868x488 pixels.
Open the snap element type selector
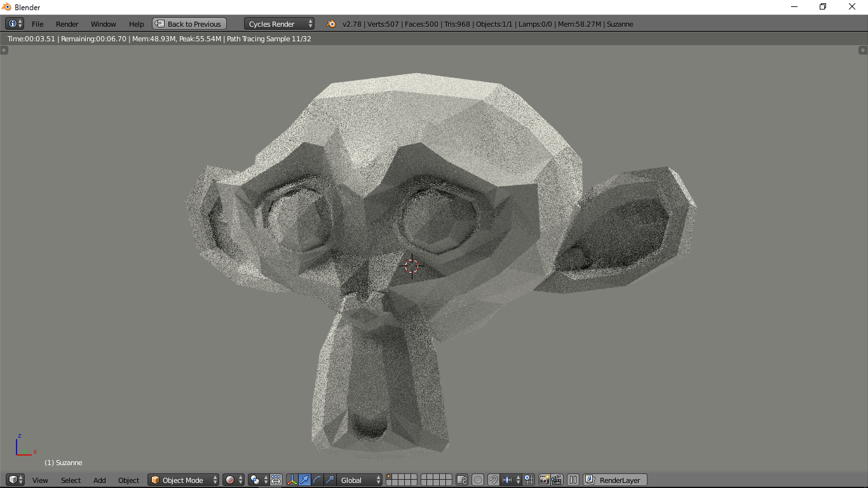pyautogui.click(x=511, y=480)
